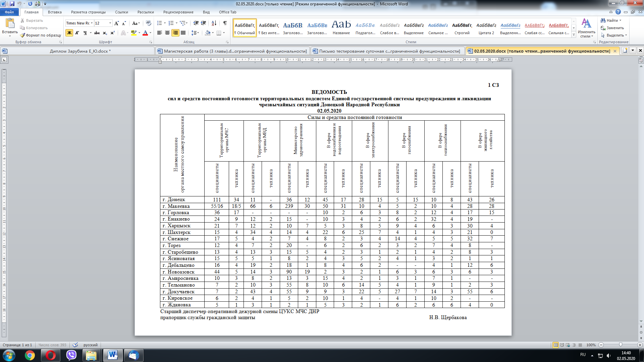This screenshot has height=362, width=644.
Task: Zoom in with plus button
Action: tap(640, 345)
